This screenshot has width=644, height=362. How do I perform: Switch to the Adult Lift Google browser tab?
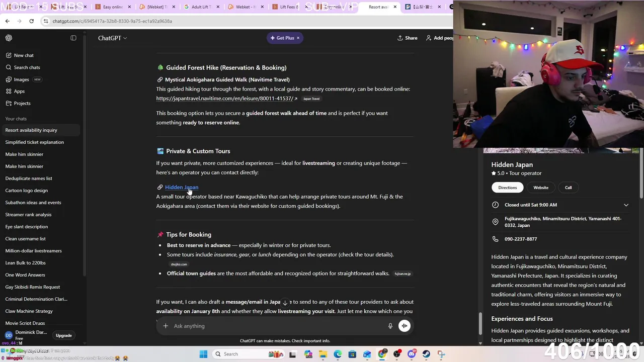point(201,7)
